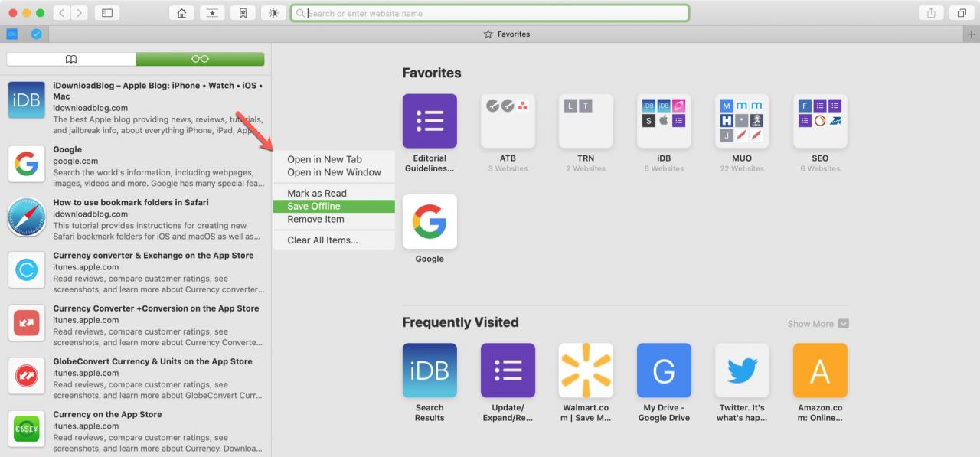980x457 pixels.
Task: Open Currency on the App Store item
Action: [136, 429]
